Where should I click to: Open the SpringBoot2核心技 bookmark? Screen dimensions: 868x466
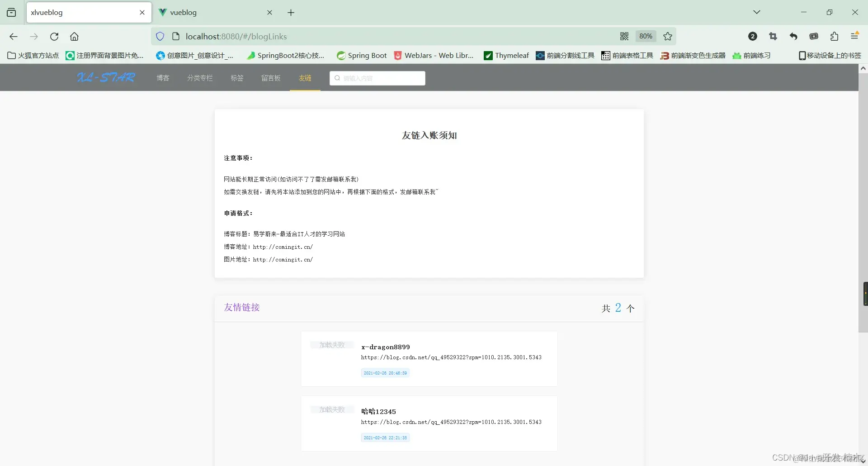pos(286,55)
